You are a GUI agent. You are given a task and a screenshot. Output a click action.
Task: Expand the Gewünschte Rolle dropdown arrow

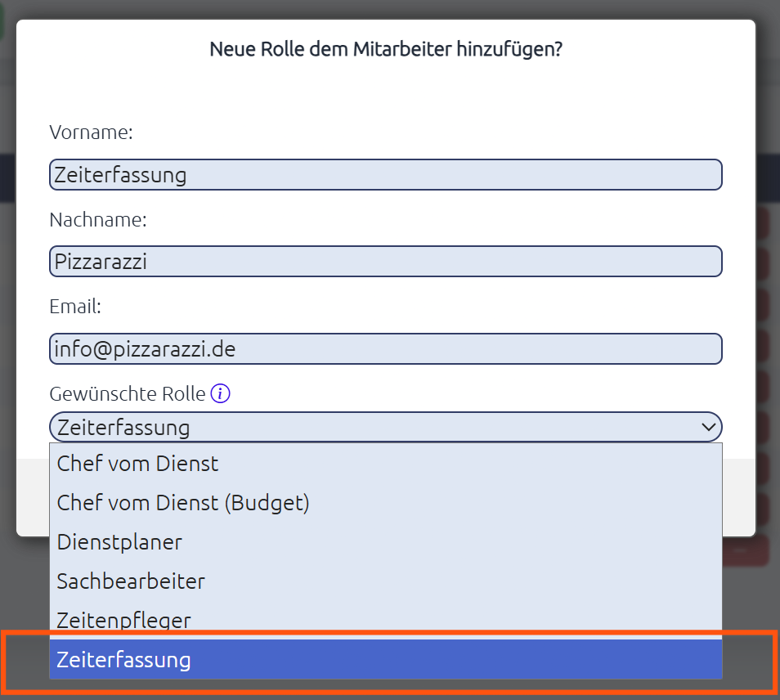pyautogui.click(x=708, y=427)
